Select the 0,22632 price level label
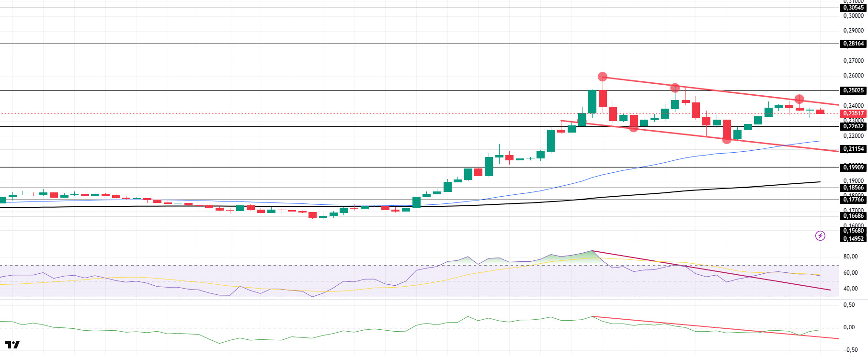Image resolution: width=868 pixels, height=358 pixels. [853, 127]
